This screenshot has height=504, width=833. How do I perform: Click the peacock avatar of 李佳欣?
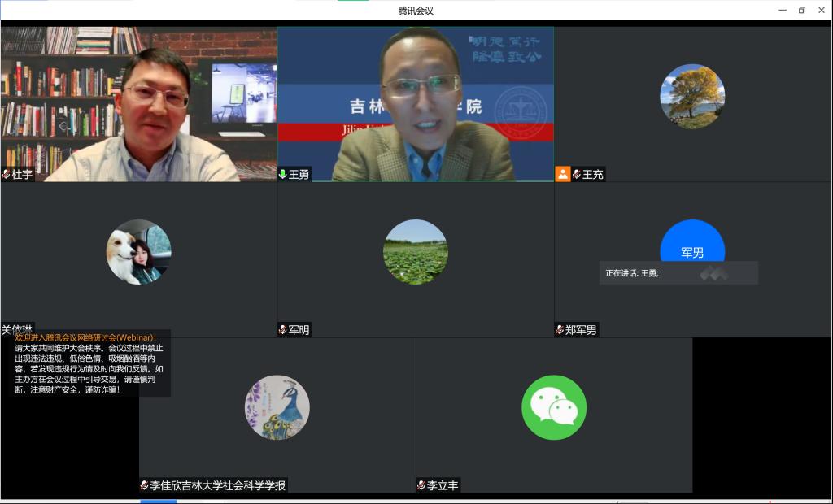[x=277, y=407]
